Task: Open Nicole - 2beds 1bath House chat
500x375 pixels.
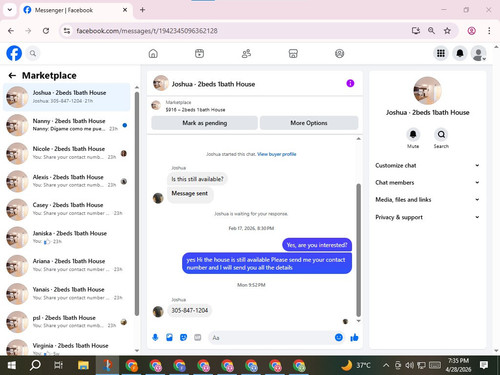Action: (67, 153)
